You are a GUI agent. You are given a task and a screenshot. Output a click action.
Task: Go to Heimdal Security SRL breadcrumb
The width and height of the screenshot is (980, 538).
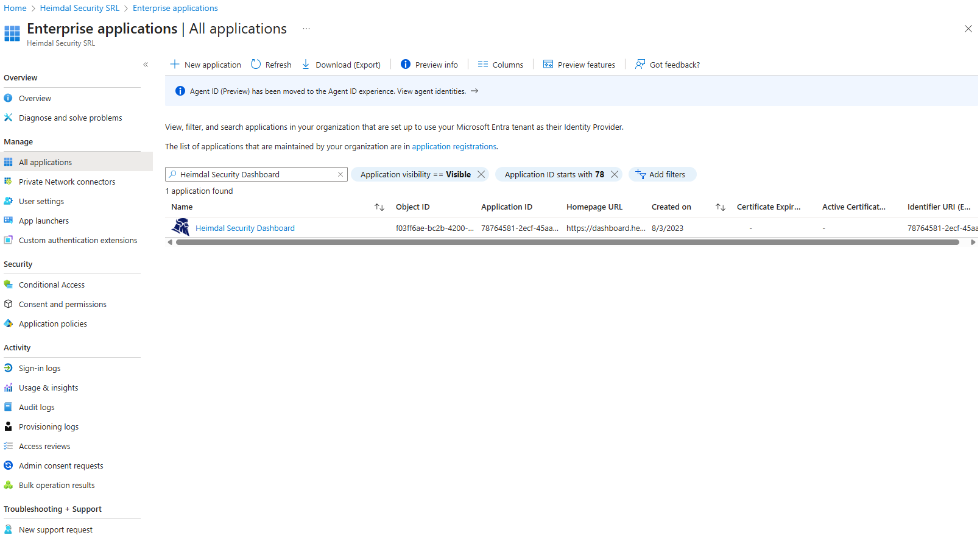pos(80,8)
